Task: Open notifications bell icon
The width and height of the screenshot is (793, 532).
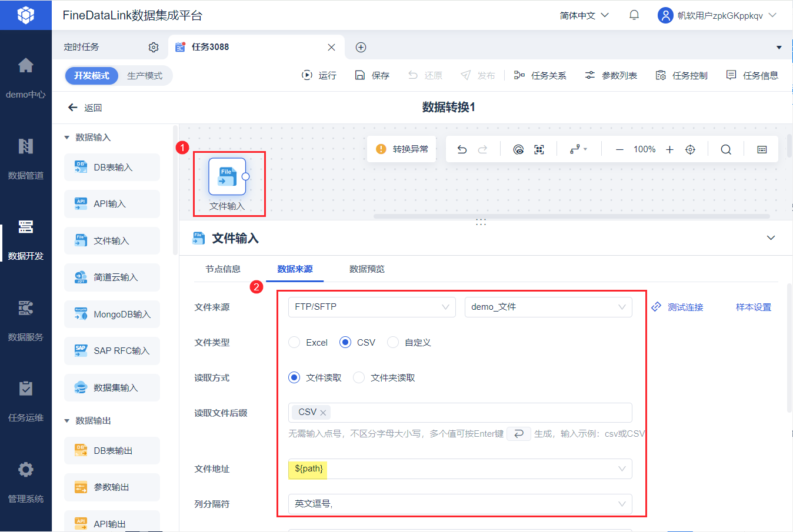Action: tap(634, 15)
